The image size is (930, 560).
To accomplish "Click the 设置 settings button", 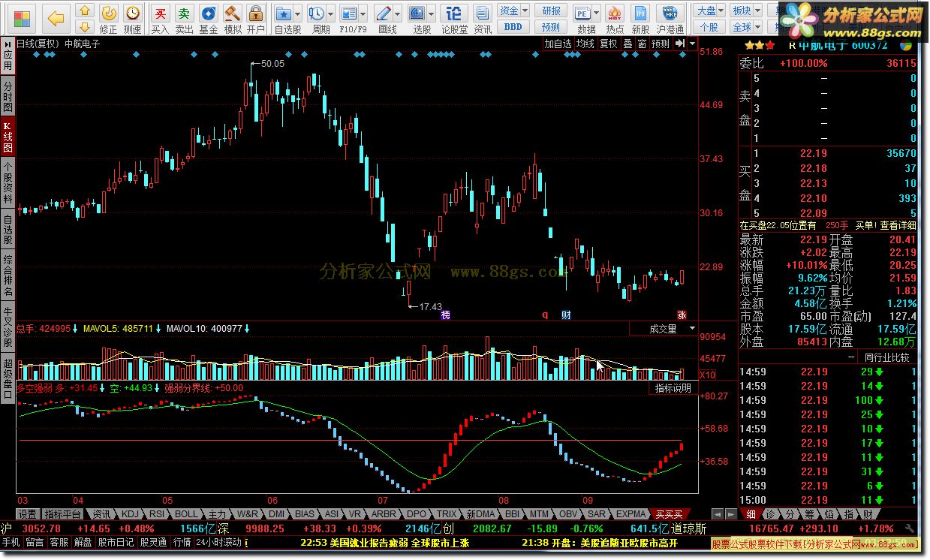I will point(28,514).
